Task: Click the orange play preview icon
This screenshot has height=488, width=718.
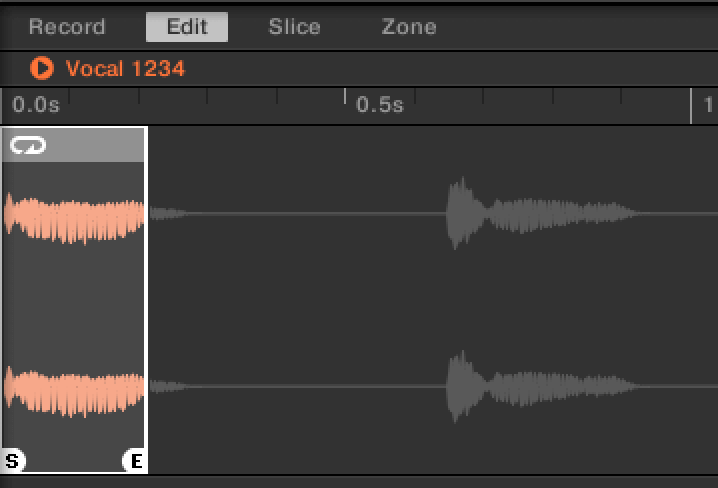Action: tap(41, 68)
